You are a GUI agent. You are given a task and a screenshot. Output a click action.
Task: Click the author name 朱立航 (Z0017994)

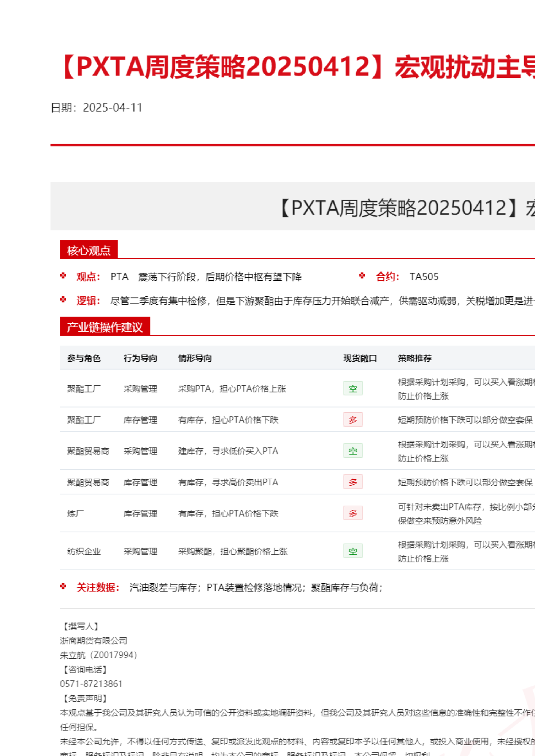pos(98,655)
